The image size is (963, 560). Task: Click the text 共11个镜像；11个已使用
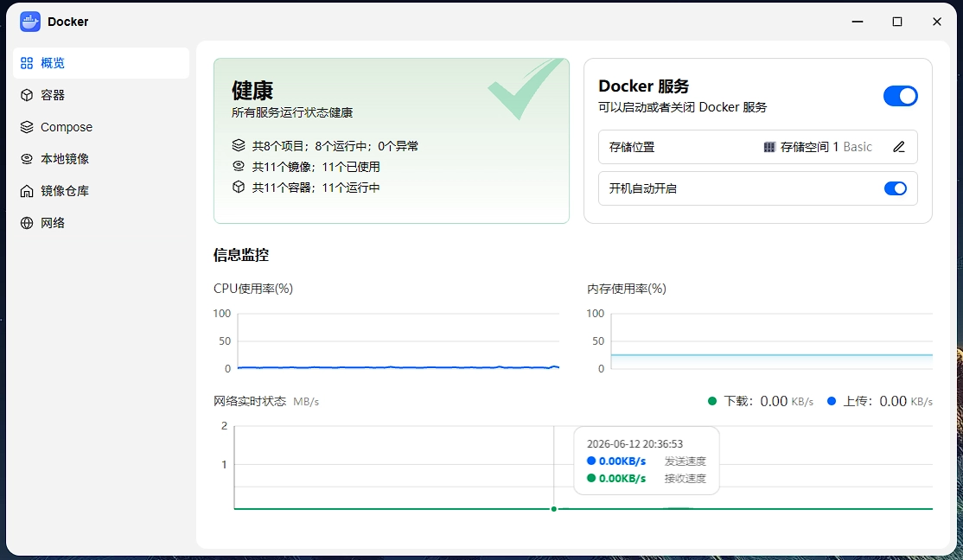click(316, 167)
